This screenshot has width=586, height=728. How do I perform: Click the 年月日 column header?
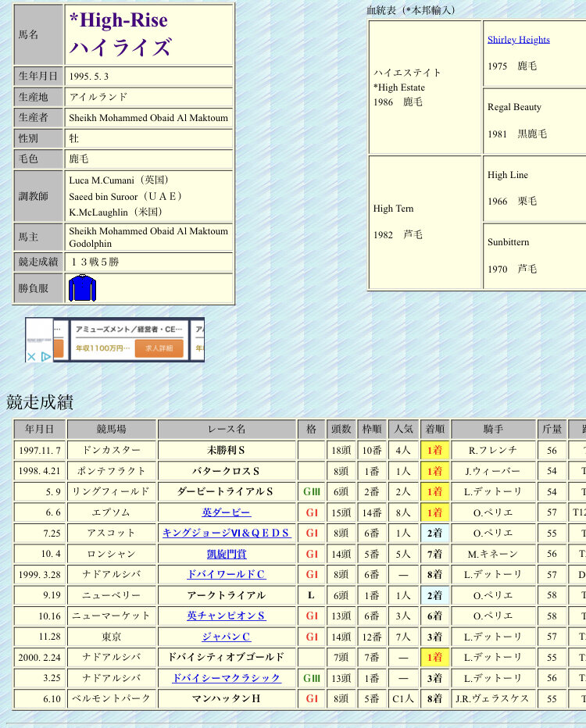[x=39, y=429]
